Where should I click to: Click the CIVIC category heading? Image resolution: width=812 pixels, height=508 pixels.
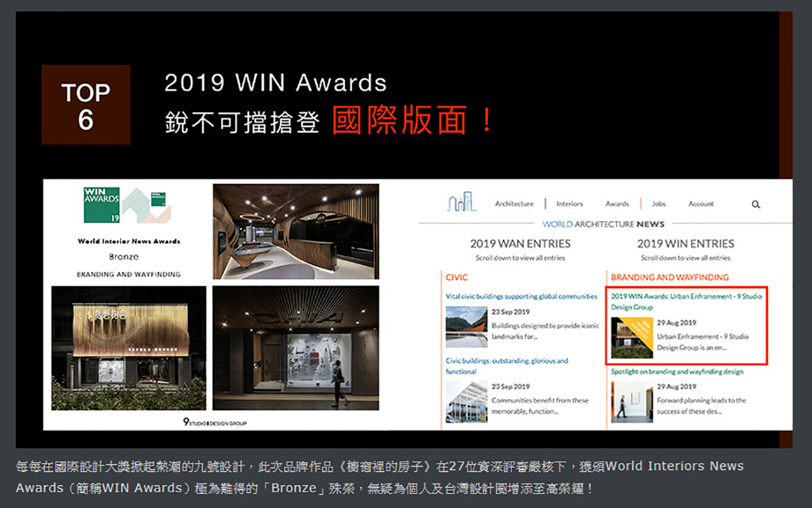pos(457,277)
